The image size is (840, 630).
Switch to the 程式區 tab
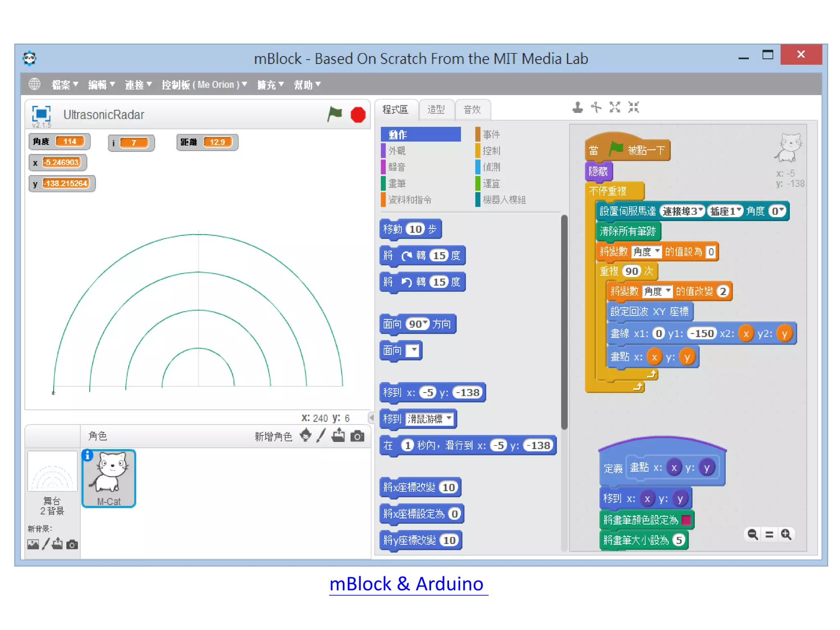pos(396,110)
